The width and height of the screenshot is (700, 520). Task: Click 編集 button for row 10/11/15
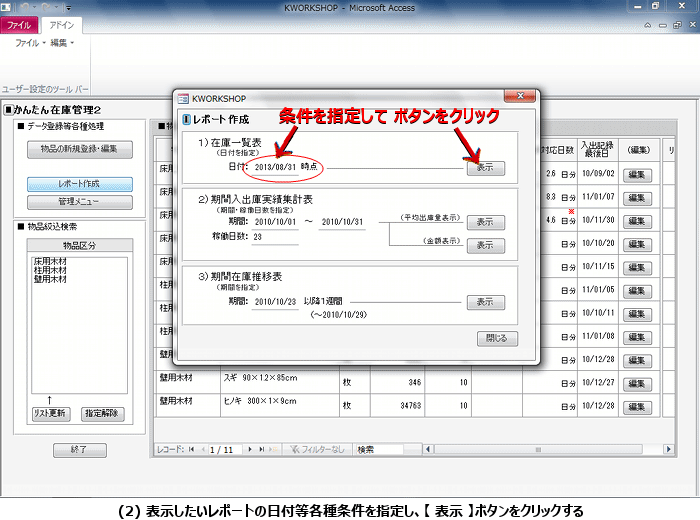[x=637, y=268]
